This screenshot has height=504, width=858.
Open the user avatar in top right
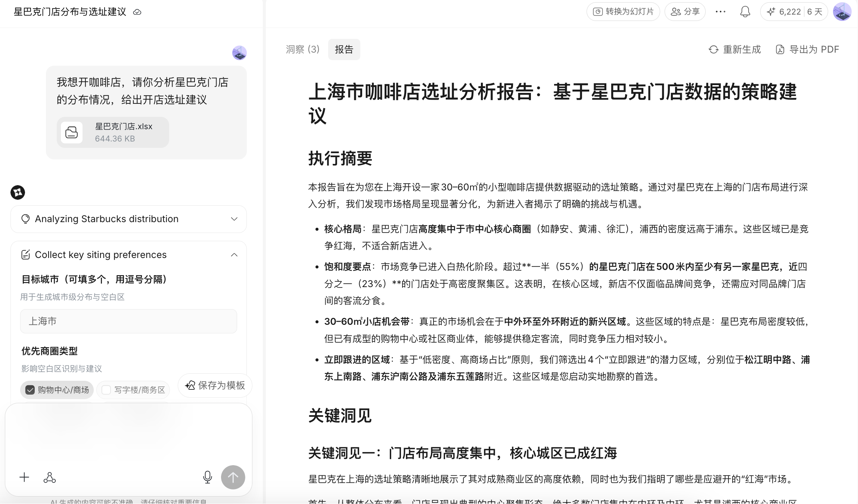(842, 12)
